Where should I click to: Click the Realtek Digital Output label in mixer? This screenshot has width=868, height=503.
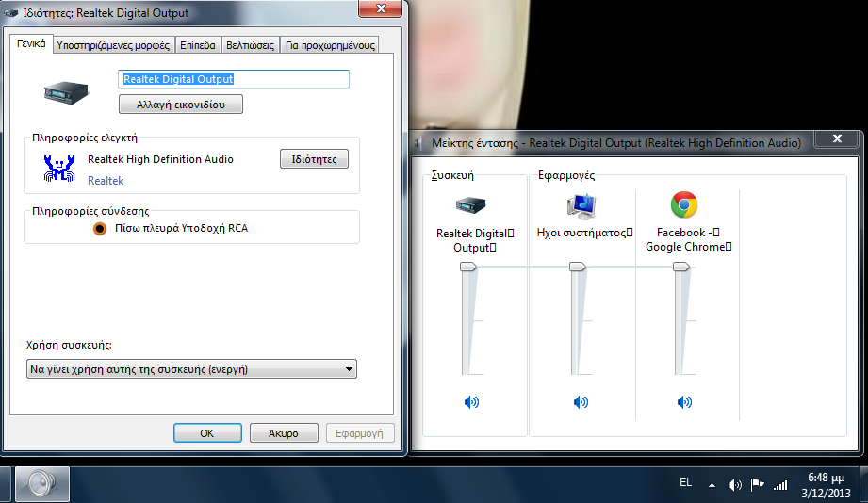pos(475,240)
